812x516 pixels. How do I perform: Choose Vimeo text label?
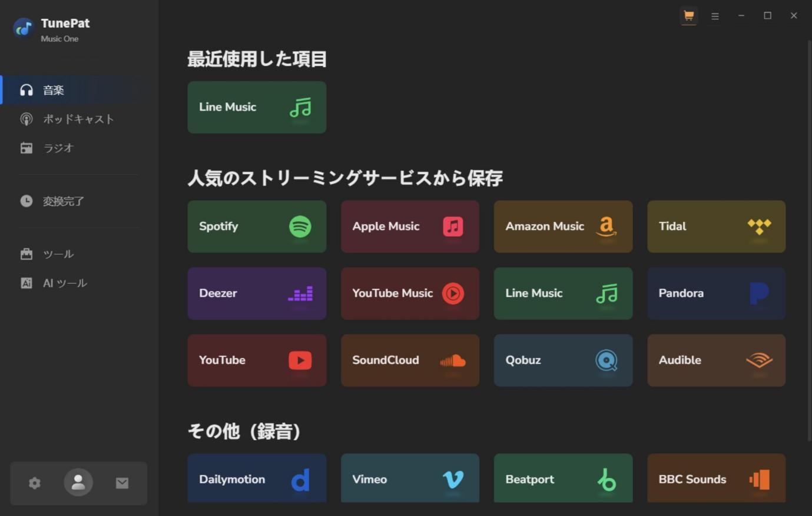369,480
